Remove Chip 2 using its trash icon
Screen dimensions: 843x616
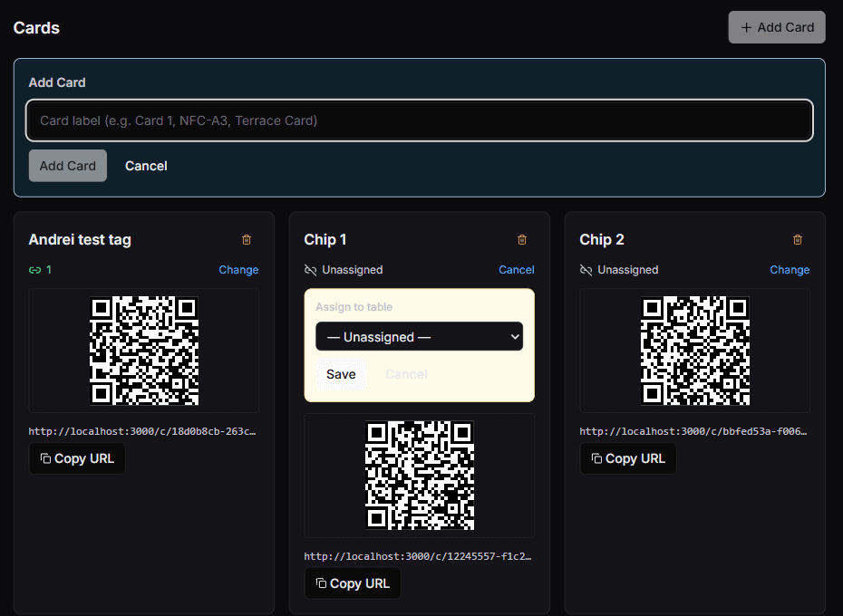click(x=798, y=240)
